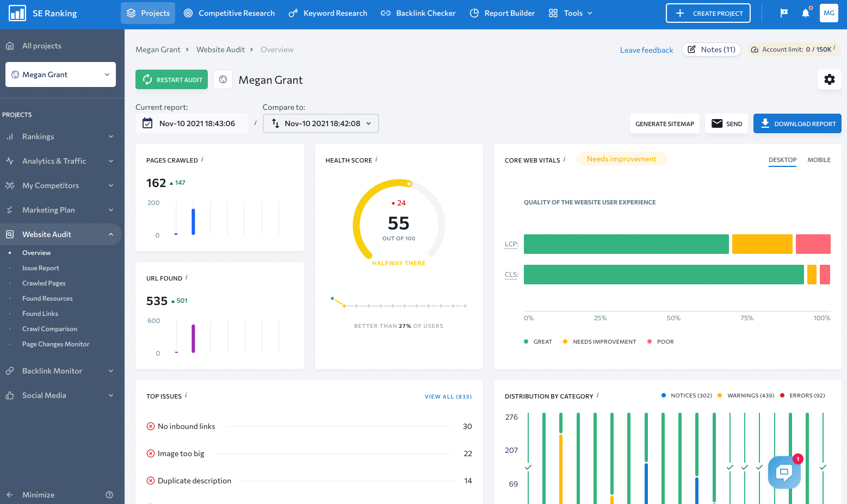Open audit settings gear icon

pos(830,79)
